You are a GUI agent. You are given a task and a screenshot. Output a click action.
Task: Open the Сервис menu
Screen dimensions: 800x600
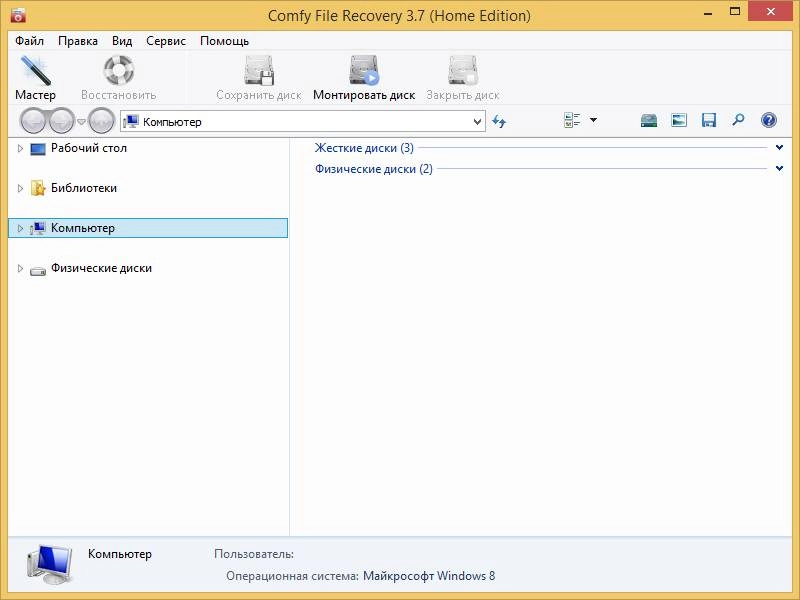pos(166,41)
